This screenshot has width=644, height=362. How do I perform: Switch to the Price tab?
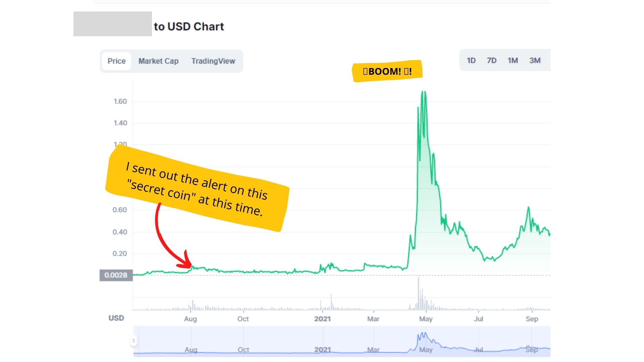(x=116, y=61)
